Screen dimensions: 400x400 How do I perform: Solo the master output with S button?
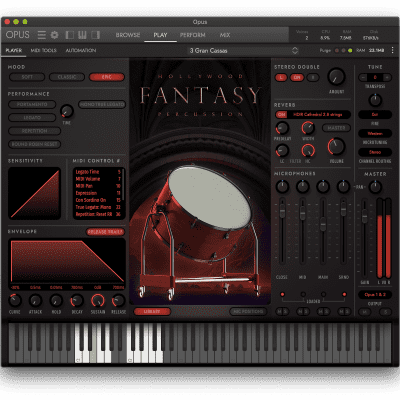point(386,312)
